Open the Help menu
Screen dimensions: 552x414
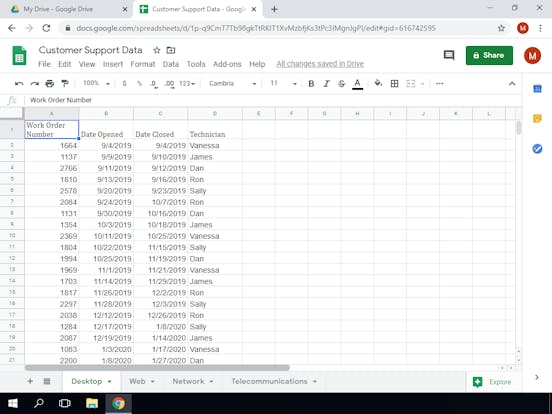click(257, 64)
